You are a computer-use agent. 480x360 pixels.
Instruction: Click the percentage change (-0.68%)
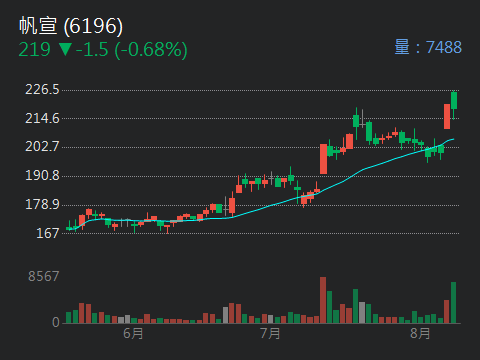151,50
